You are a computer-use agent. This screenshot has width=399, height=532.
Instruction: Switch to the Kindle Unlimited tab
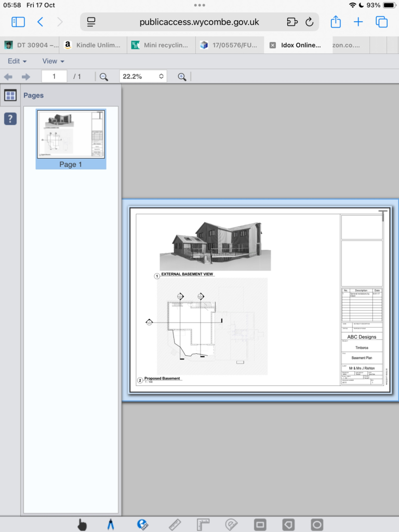pos(94,45)
